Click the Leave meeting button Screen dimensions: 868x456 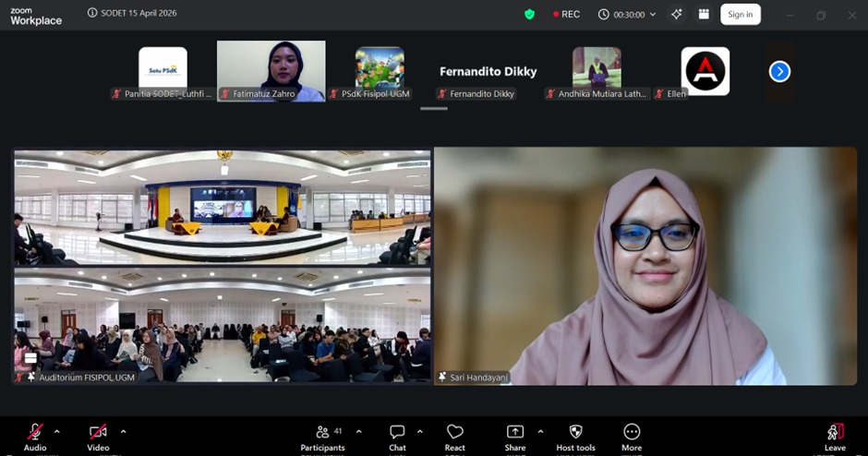click(x=834, y=434)
